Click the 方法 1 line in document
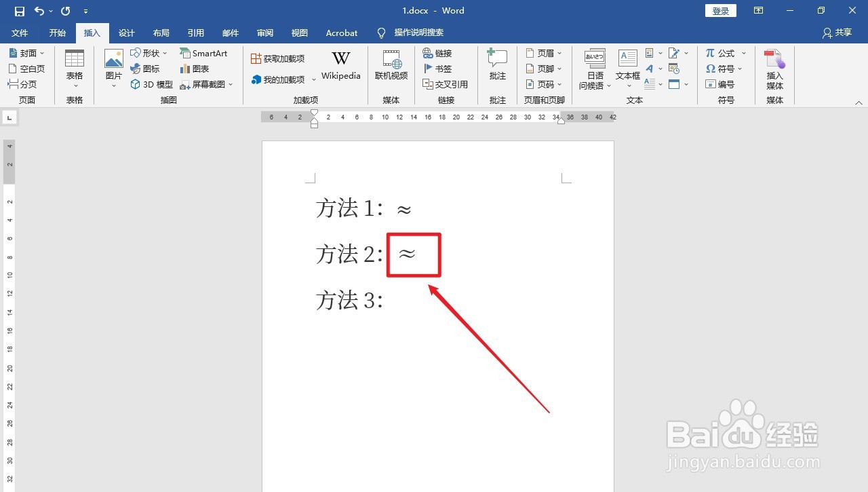 coord(364,208)
